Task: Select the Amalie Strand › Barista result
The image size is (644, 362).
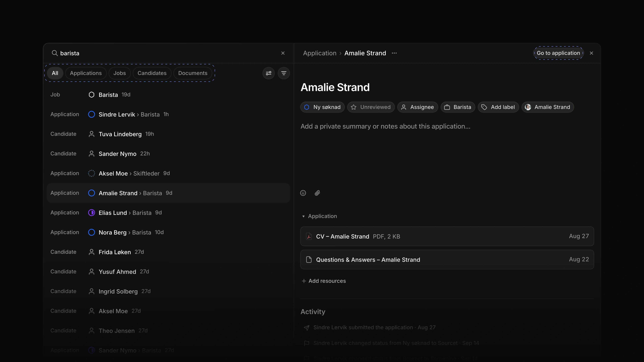Action: 168,193
